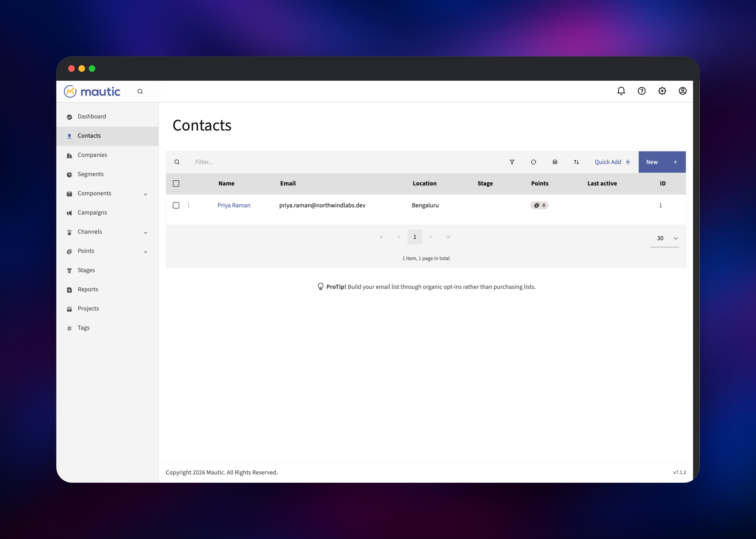This screenshot has height=539, width=756.
Task: Open the global search magnifier in header
Action: click(140, 91)
